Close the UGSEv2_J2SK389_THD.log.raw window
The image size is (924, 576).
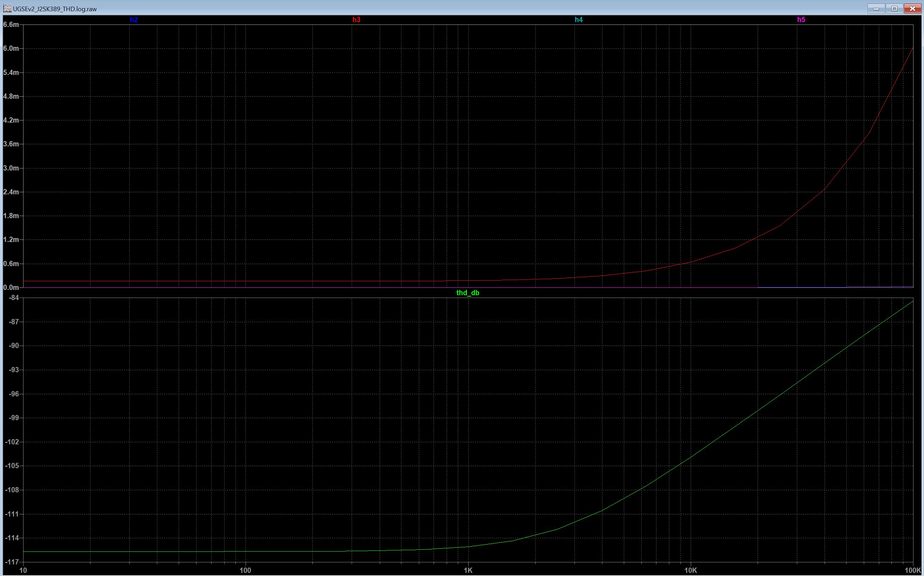coord(912,8)
